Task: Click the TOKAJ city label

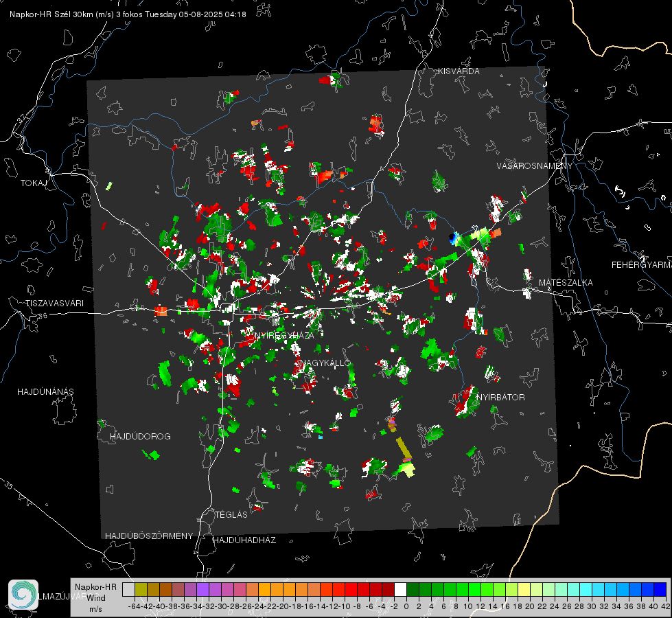Action: click(x=34, y=183)
